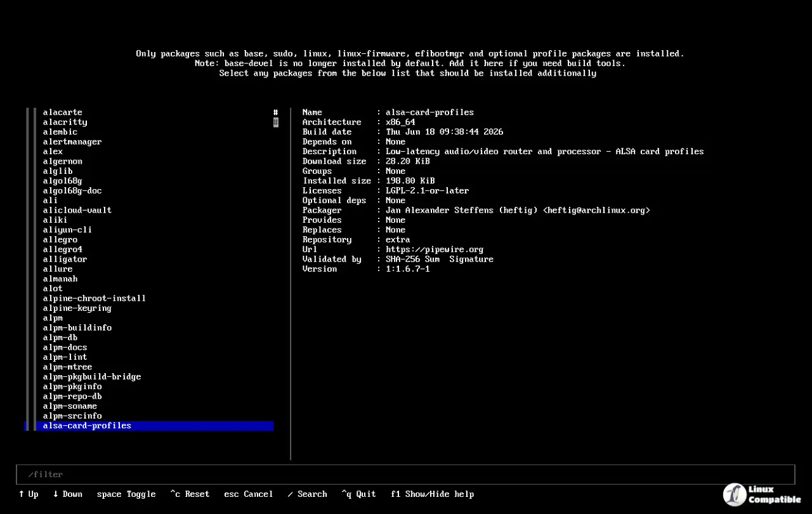
Task: Select the alpm-pkgbuild-bridge package
Action: click(92, 377)
